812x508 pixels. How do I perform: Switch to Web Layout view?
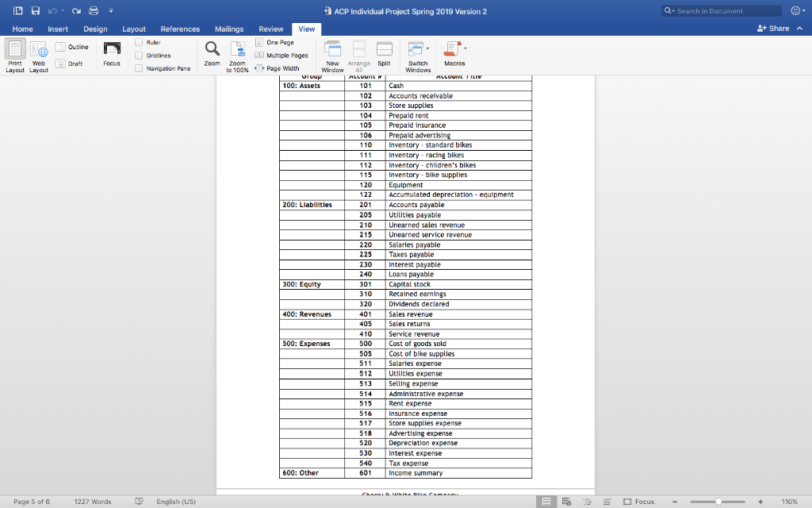39,56
